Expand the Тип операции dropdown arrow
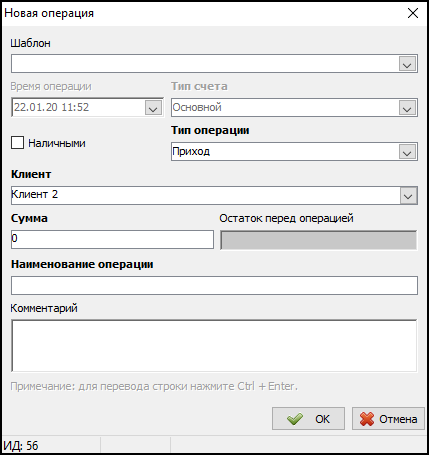This screenshot has width=429, height=455. tap(407, 152)
